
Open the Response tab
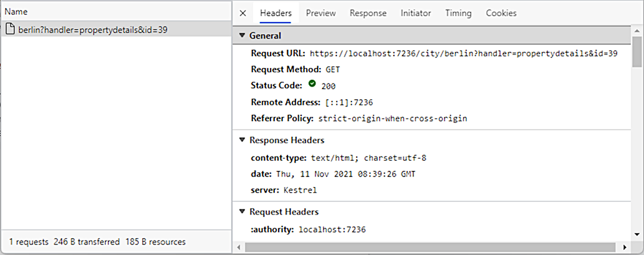click(368, 13)
